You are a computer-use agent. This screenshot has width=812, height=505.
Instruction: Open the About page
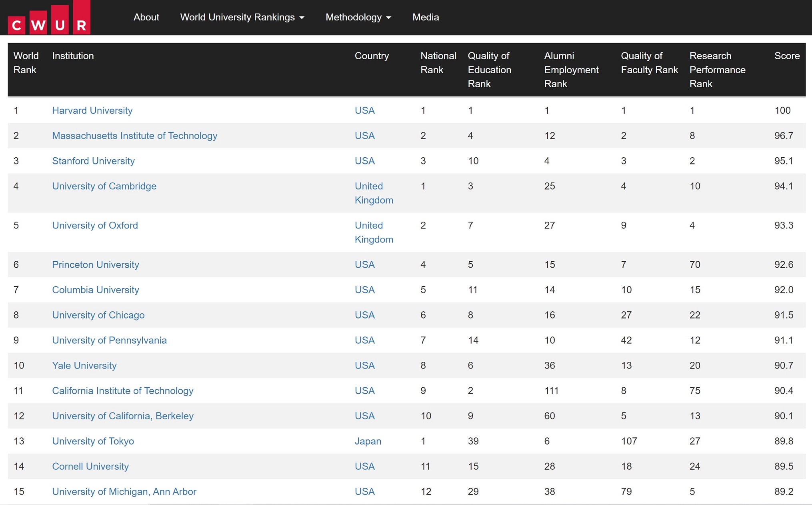point(146,17)
